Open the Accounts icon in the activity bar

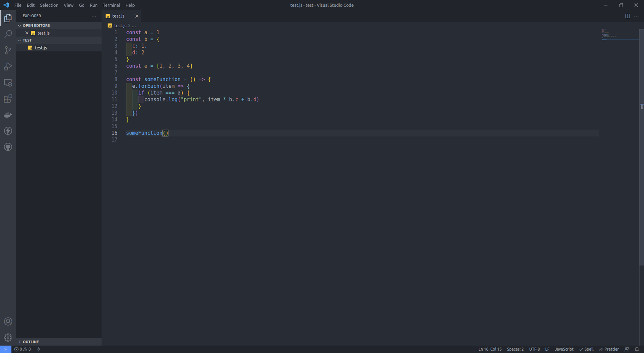(x=8, y=321)
